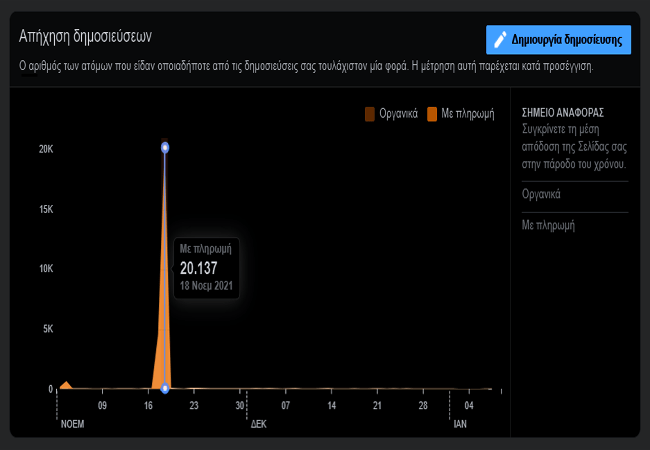Choose Οργανικά under Σημείο αναφοράς

pos(541,194)
